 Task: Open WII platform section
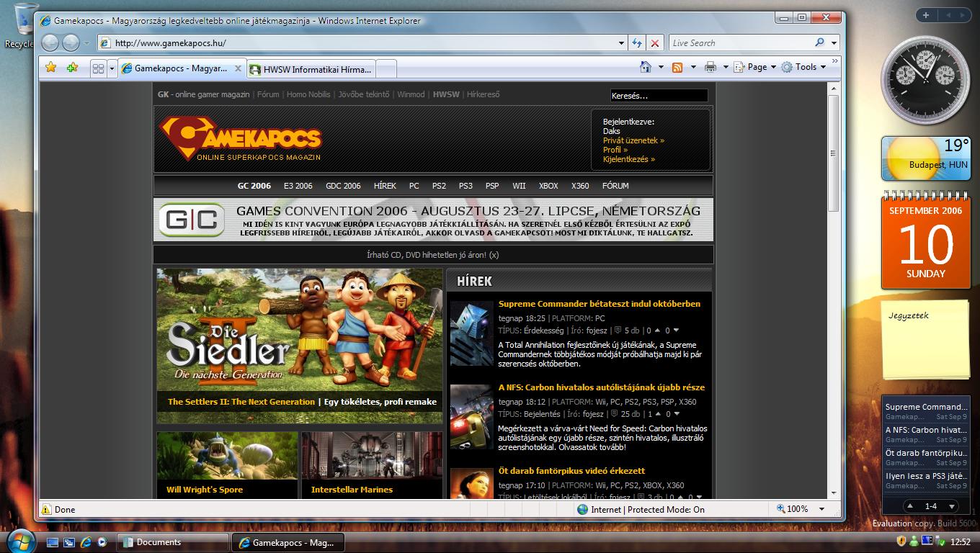[519, 186]
